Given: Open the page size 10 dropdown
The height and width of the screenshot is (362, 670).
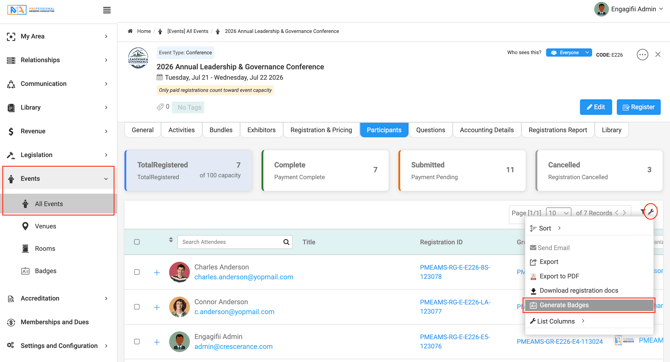Looking at the screenshot, I should pos(559,212).
